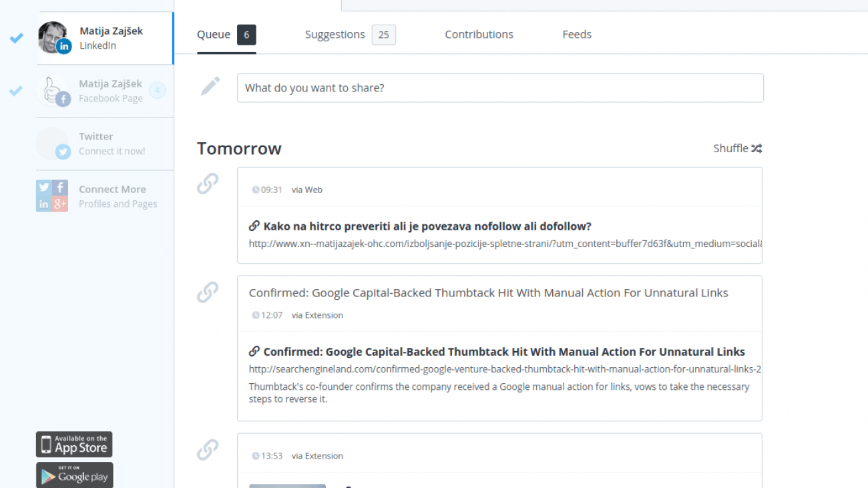The height and width of the screenshot is (488, 868).
Task: Expand the post scheduled at 13:53
Action: point(467,456)
